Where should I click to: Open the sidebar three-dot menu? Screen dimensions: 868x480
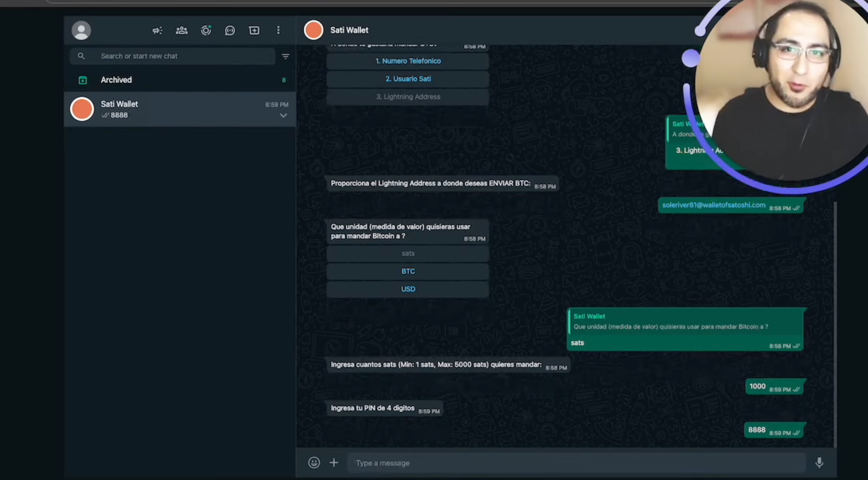coord(278,30)
